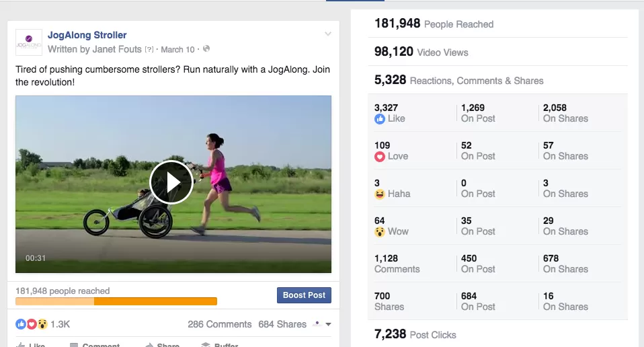Expand the comment-as identity dropdown arrow
This screenshot has height=347, width=644.
[x=328, y=325]
